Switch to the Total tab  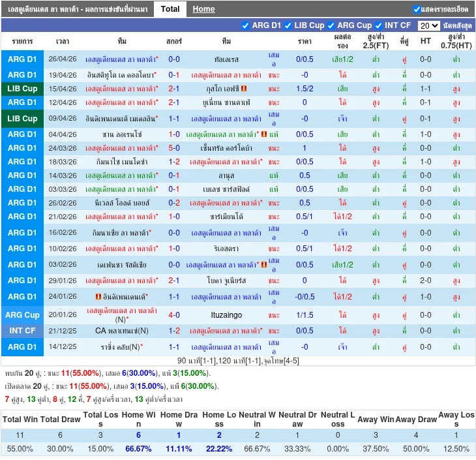(x=170, y=9)
